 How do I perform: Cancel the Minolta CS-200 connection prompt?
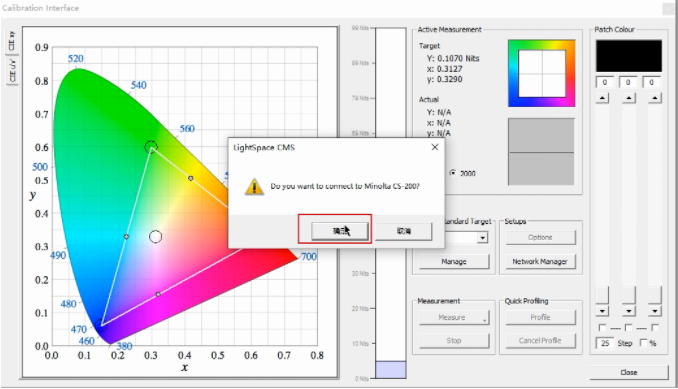(x=403, y=231)
